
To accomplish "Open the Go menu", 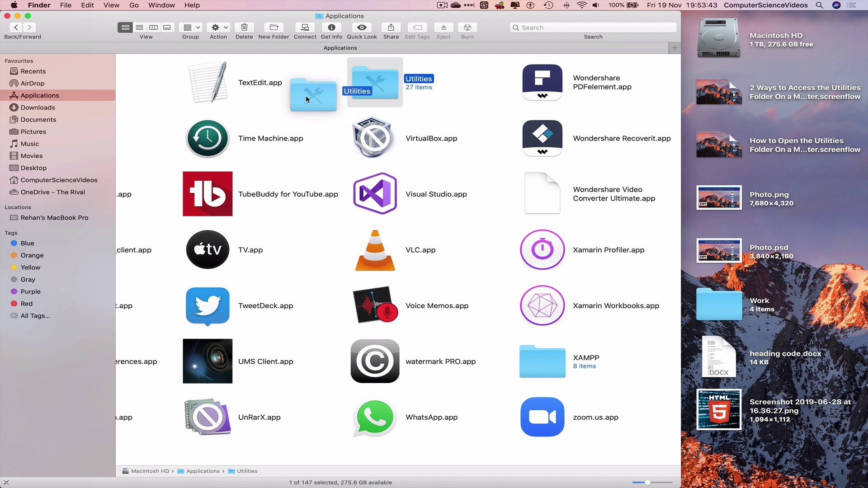I will point(134,5).
